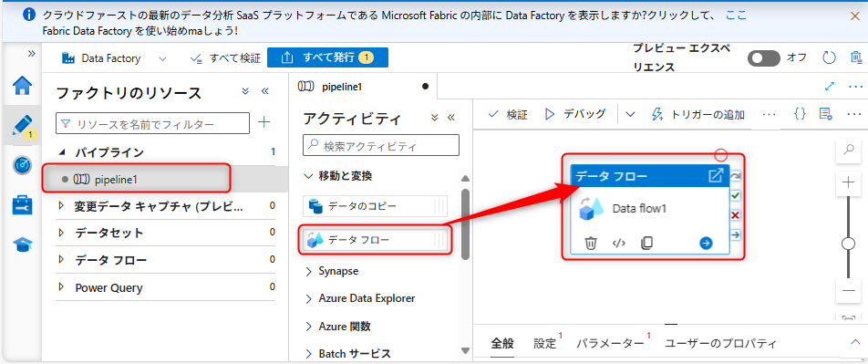The width and height of the screenshot is (868, 364).
Task: Expand the Batch サービス section
Action: click(x=308, y=354)
